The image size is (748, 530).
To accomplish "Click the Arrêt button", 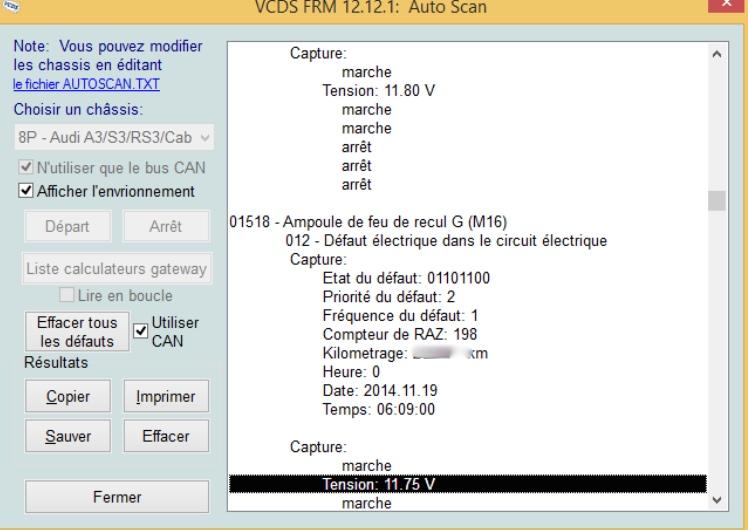I will coord(166,226).
